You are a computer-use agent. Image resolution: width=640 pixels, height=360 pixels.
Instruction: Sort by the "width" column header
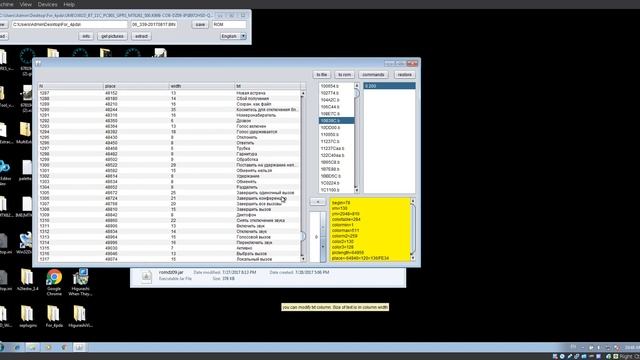(x=202, y=86)
